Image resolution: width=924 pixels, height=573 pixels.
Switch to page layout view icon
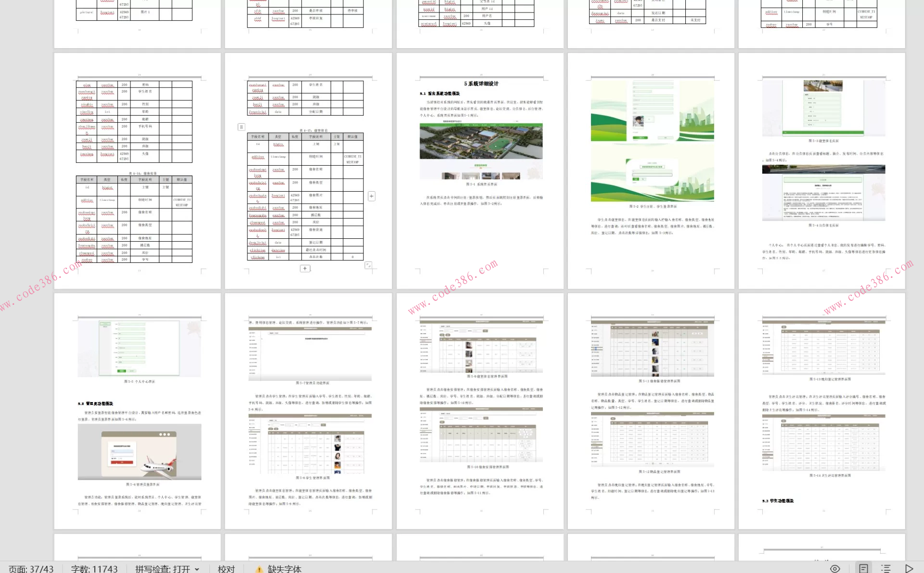864,568
